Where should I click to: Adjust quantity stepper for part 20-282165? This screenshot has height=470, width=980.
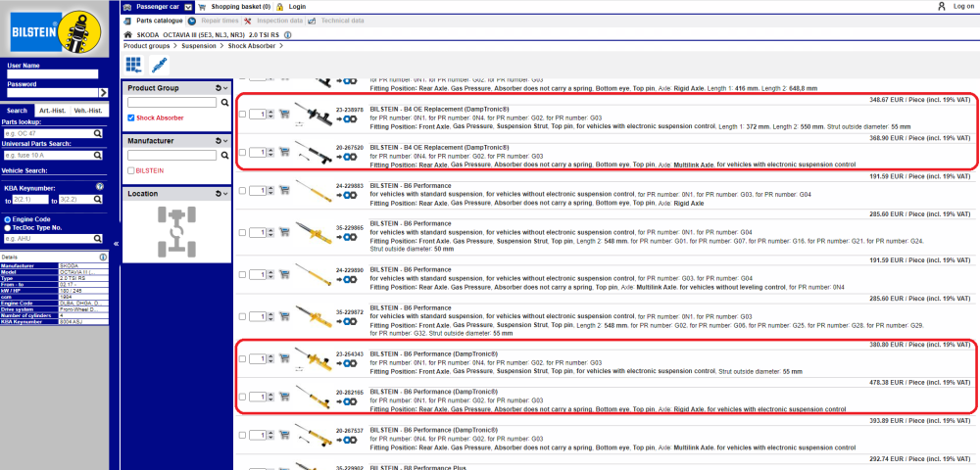click(x=271, y=397)
